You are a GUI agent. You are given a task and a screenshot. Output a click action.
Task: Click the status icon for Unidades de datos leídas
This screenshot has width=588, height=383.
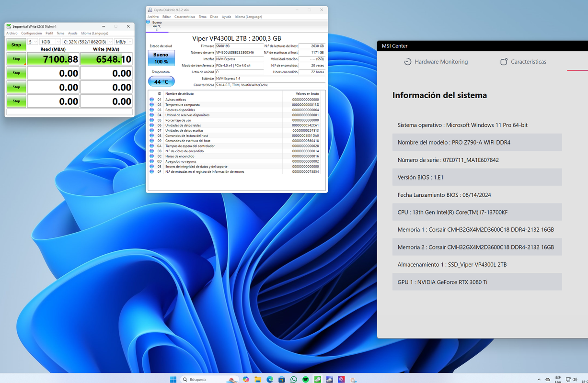(x=152, y=125)
